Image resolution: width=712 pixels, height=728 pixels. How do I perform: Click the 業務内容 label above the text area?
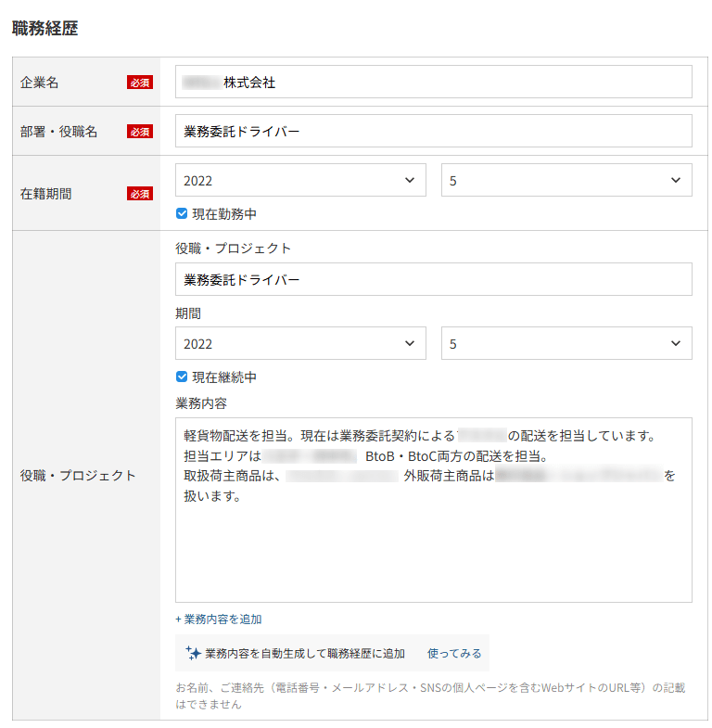(201, 403)
